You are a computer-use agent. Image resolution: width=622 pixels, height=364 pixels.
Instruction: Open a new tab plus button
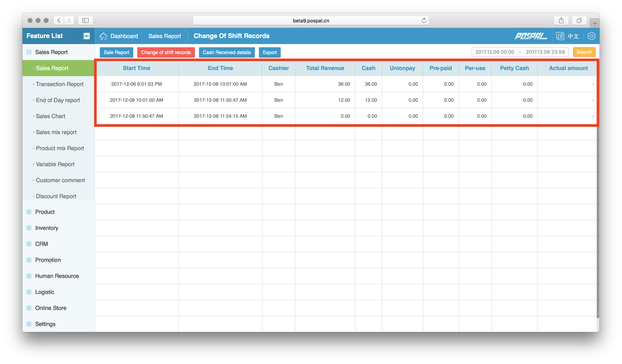tap(595, 23)
